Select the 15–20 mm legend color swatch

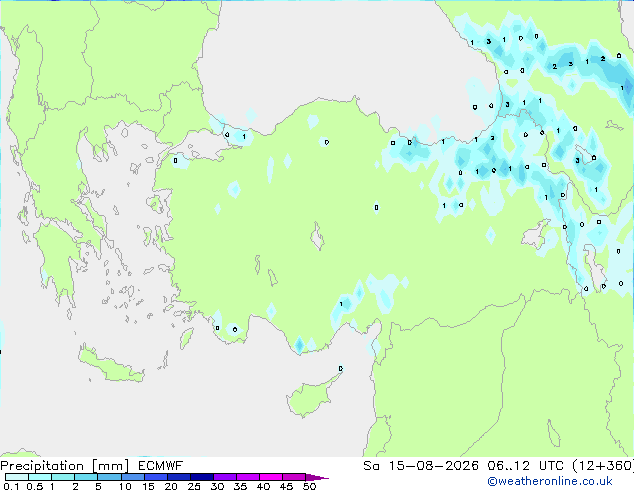click(x=155, y=477)
